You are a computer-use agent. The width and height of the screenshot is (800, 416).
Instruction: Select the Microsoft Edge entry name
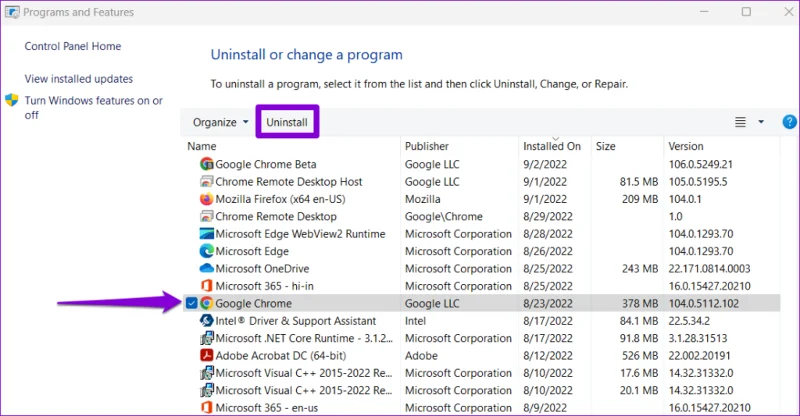coord(252,251)
